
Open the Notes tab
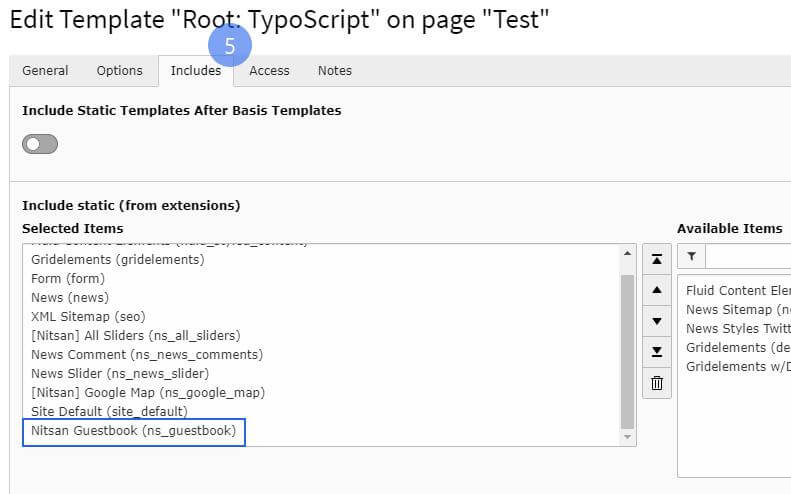[335, 71]
